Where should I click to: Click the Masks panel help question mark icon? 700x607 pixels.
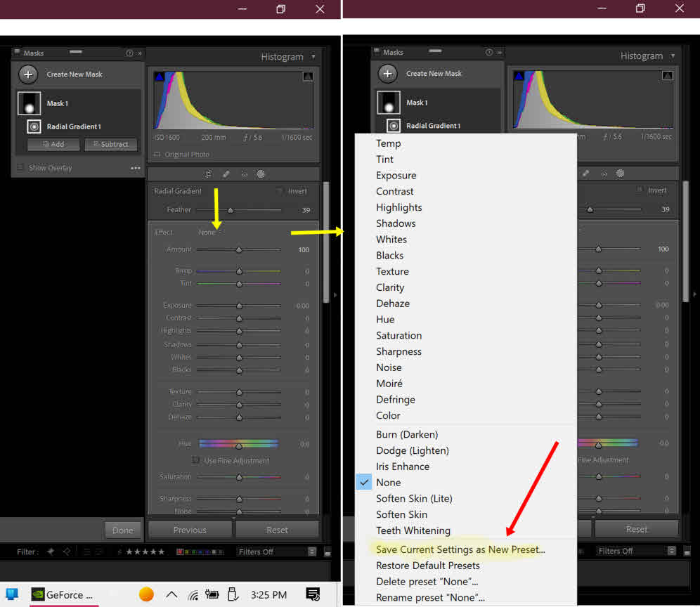128,53
